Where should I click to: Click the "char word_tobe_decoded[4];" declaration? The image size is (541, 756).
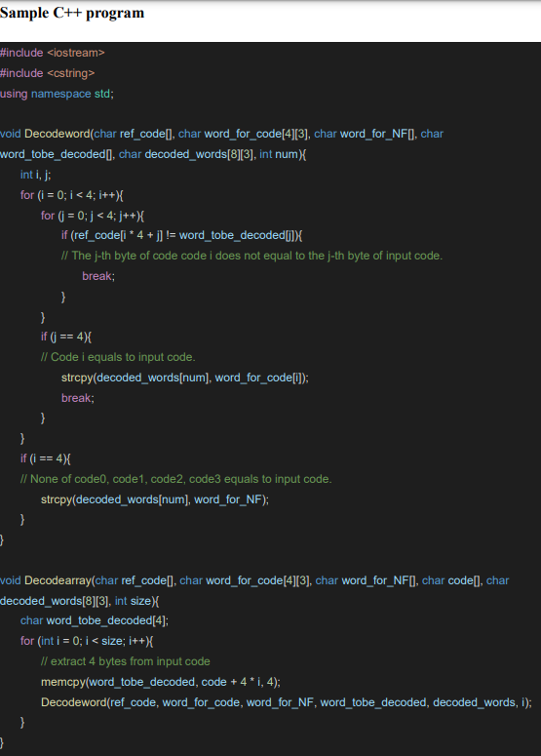[x=95, y=620]
